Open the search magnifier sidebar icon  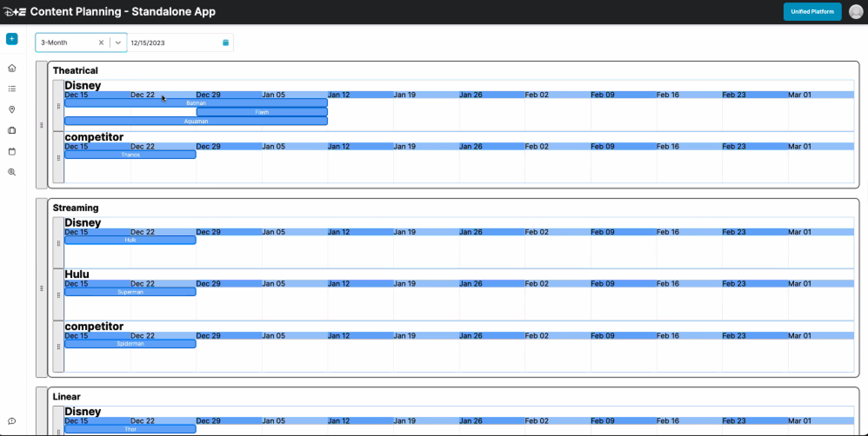[12, 172]
